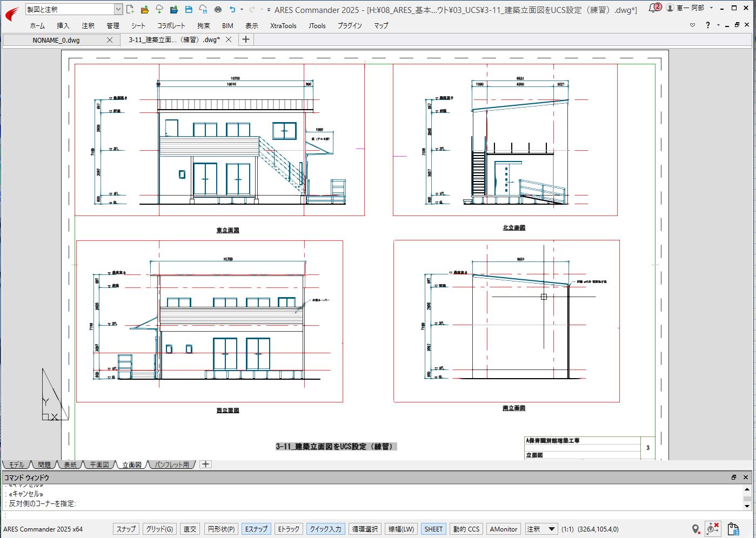Click the AMonitor status button
The image size is (756, 538).
click(503, 529)
